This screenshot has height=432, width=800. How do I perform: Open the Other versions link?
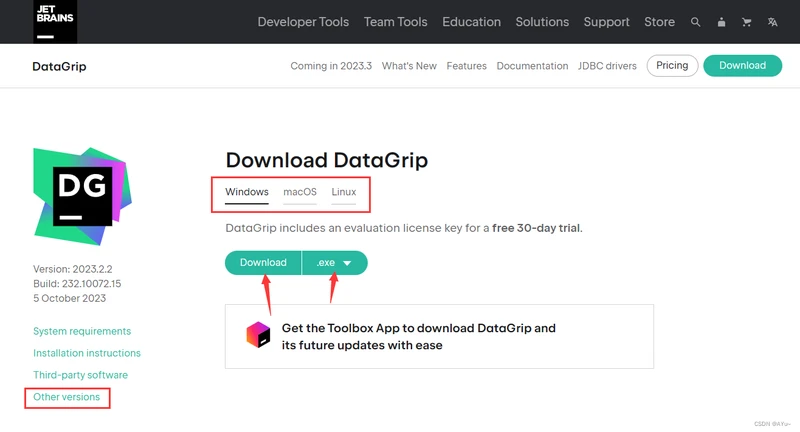coord(66,397)
